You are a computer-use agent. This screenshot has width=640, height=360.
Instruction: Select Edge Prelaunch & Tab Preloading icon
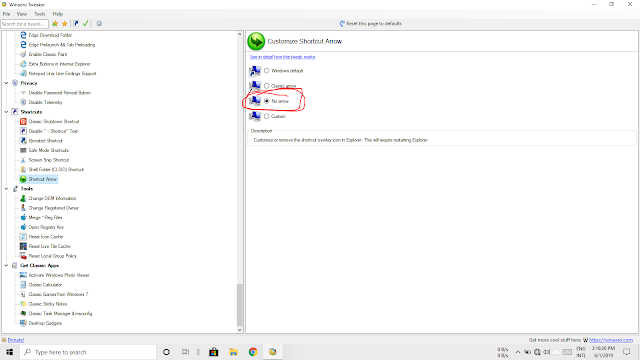(x=23, y=44)
